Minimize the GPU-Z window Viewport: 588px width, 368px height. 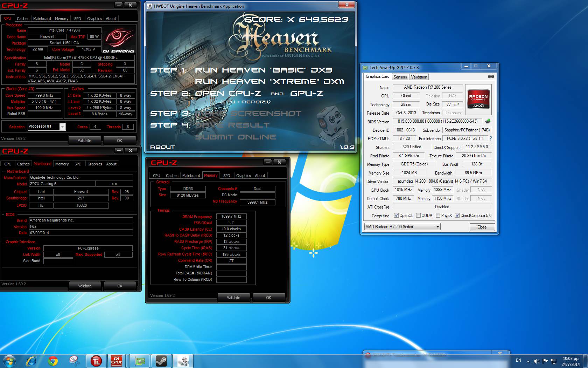click(466, 66)
